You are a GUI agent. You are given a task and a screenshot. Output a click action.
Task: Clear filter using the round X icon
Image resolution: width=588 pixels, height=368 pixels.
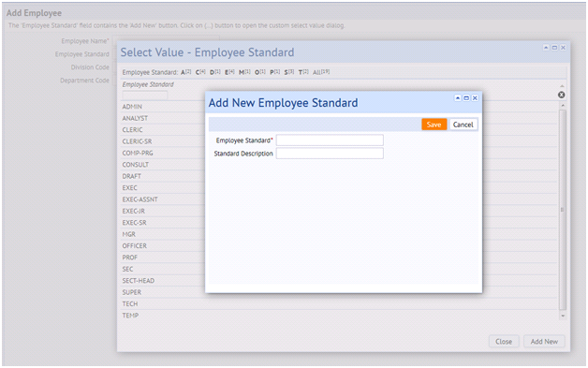point(562,95)
